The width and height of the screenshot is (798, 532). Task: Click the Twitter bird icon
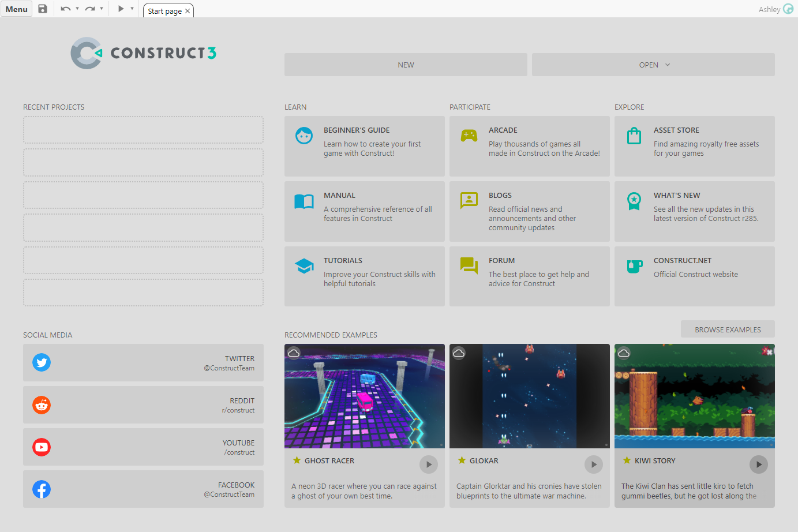click(42, 362)
